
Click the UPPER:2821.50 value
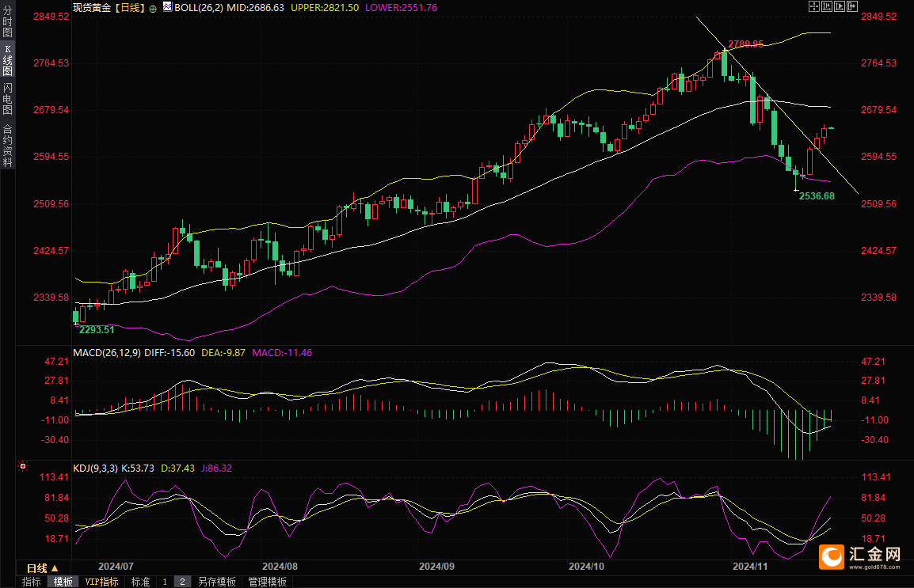(x=325, y=8)
